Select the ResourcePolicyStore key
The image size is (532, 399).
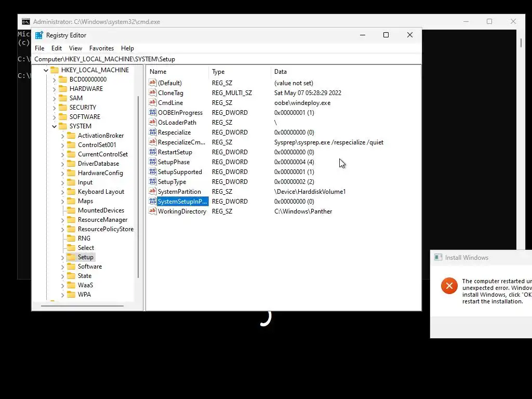click(105, 229)
